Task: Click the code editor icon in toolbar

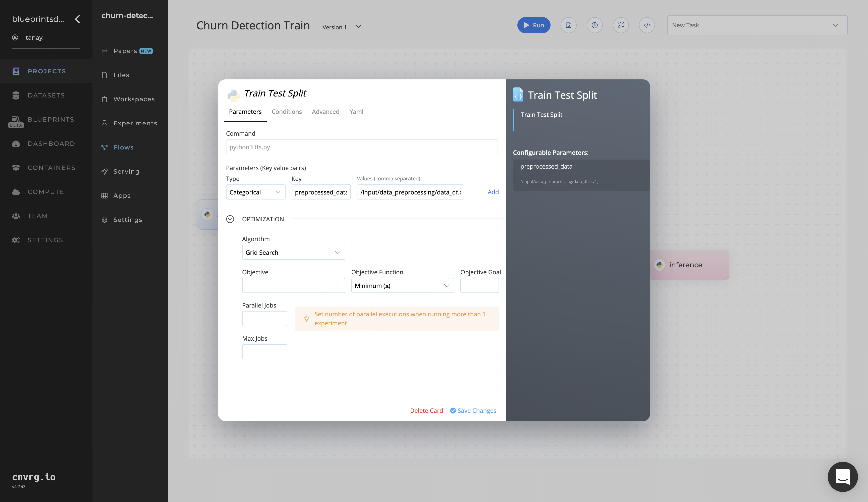Action: click(647, 25)
